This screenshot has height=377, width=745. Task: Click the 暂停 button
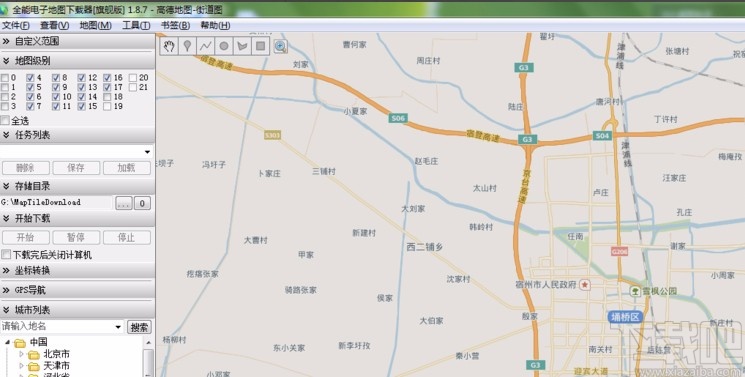[76, 237]
